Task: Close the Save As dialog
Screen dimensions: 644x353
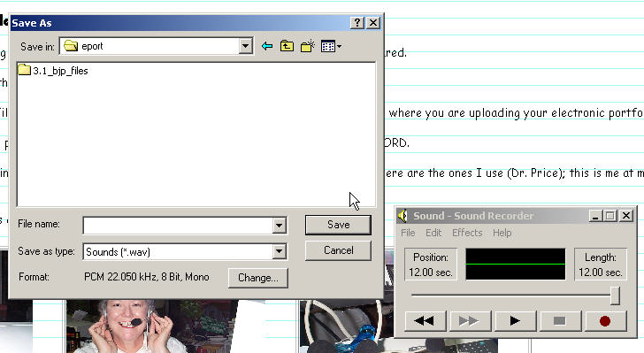Action: click(x=373, y=23)
